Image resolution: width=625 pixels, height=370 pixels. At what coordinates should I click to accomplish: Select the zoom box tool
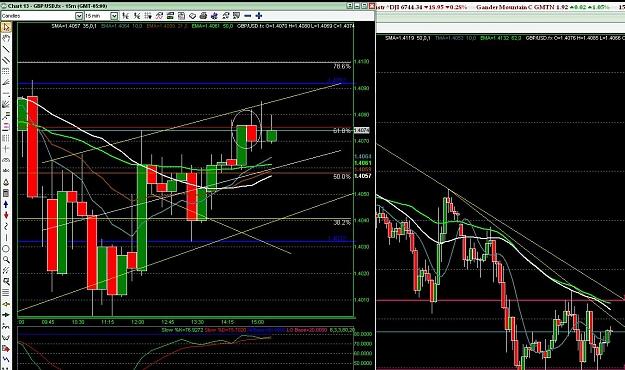6,281
